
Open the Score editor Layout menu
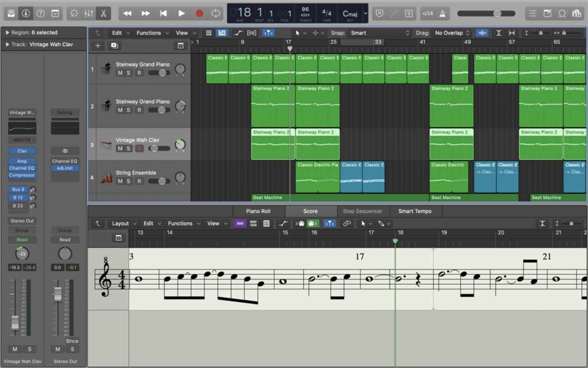(x=124, y=224)
